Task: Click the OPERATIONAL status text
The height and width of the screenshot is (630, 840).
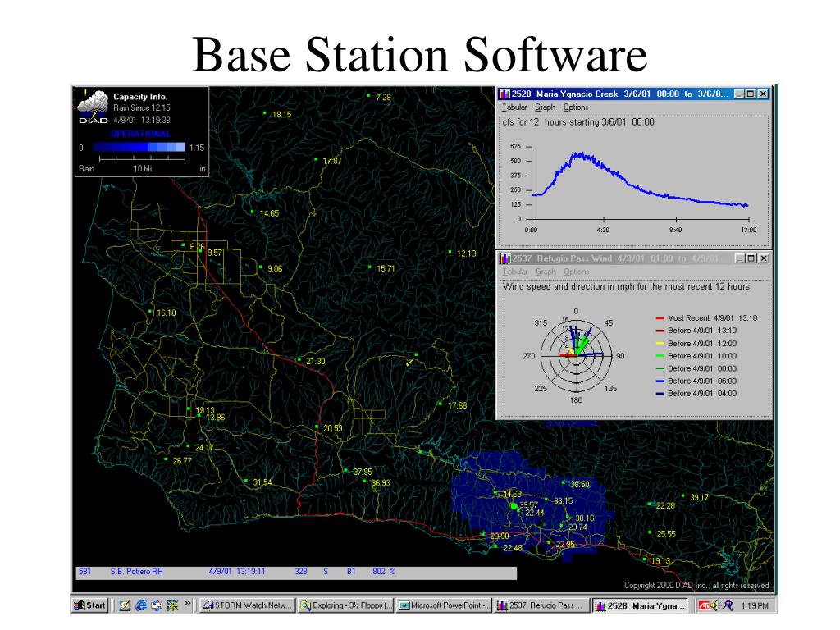Action: 140,134
